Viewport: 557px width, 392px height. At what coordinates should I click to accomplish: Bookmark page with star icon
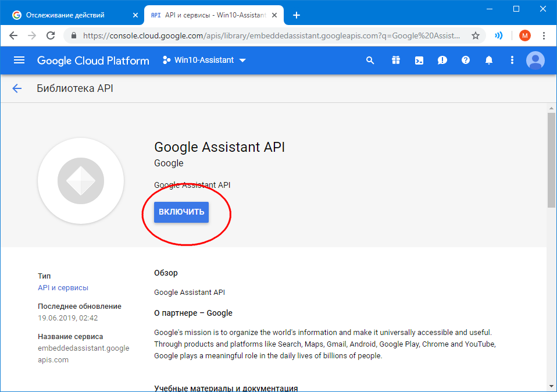tap(476, 35)
